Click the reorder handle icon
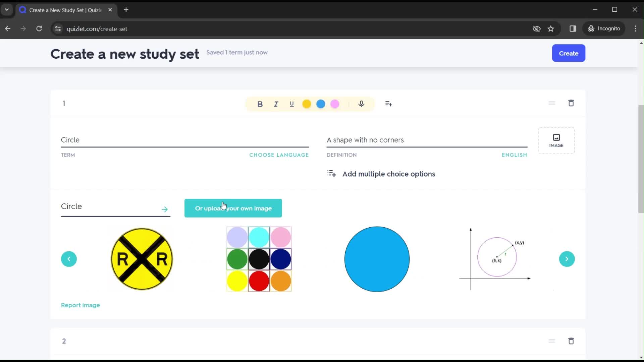 (x=551, y=103)
